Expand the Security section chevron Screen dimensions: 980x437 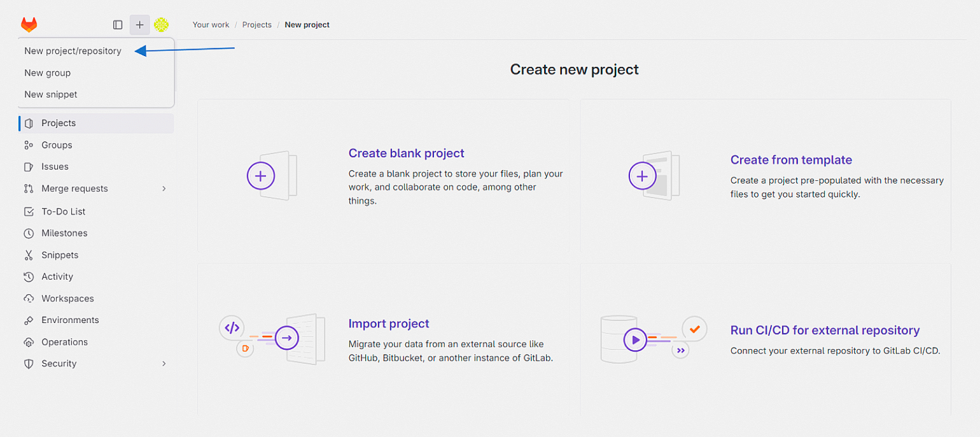164,364
